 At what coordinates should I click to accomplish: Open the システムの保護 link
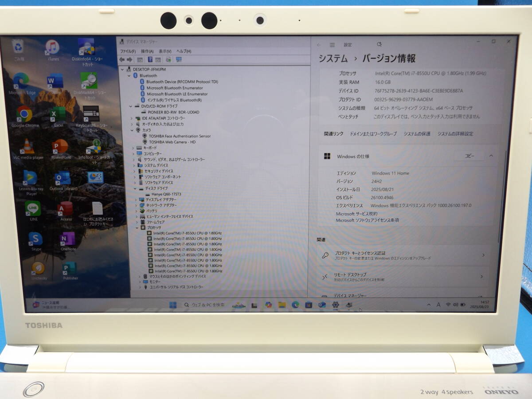pyautogui.click(x=417, y=134)
